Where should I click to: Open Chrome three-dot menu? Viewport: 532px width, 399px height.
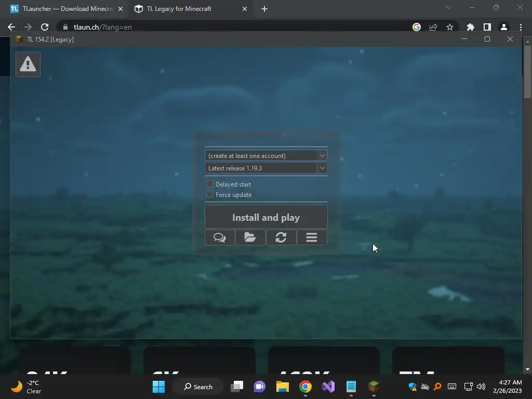(x=521, y=27)
